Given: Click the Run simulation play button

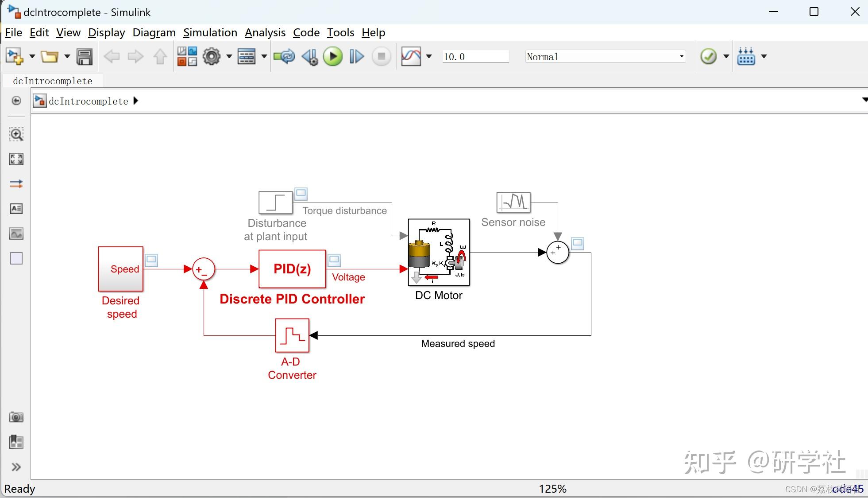Looking at the screenshot, I should pyautogui.click(x=333, y=57).
